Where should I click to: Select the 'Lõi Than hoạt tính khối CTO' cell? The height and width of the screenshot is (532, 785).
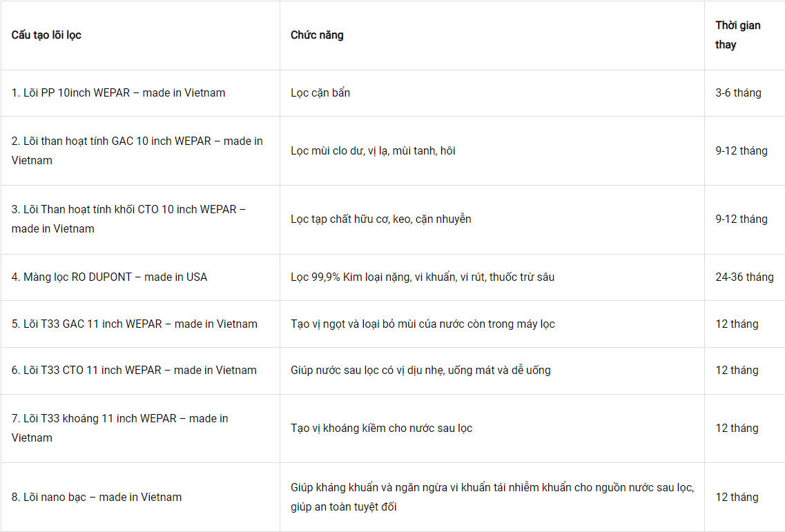128,219
